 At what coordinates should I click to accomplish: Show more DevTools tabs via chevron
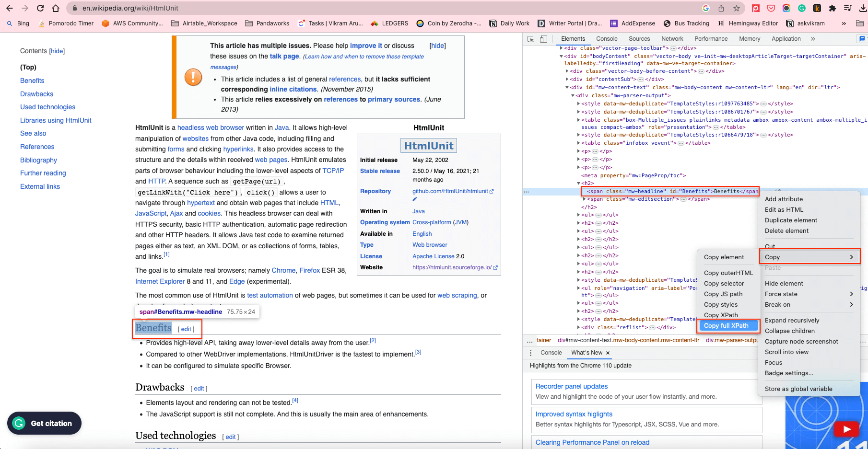click(813, 39)
